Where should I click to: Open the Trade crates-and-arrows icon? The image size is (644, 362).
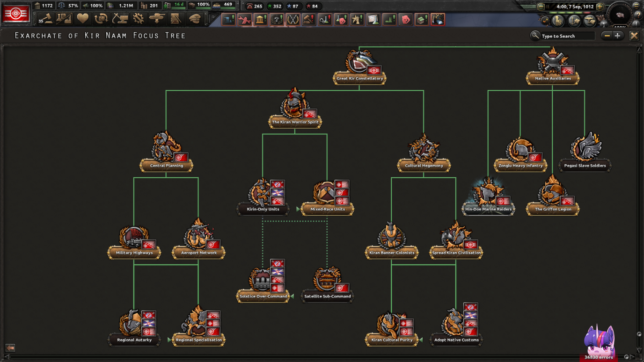pyautogui.click(x=101, y=19)
